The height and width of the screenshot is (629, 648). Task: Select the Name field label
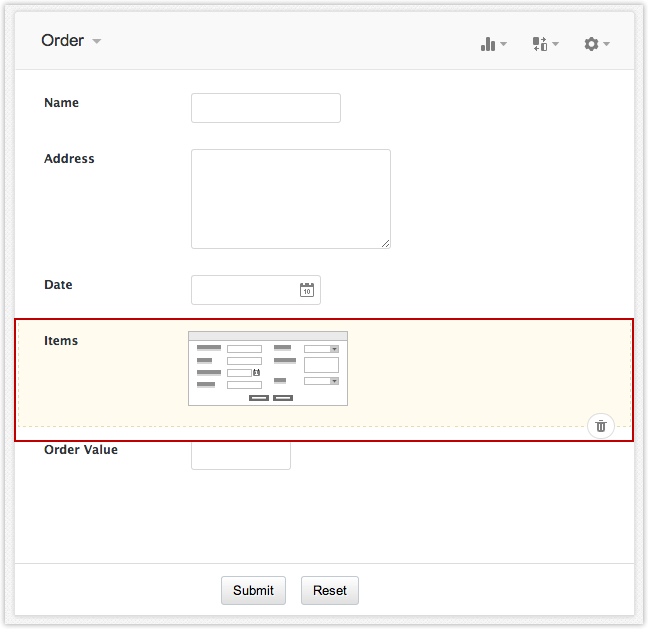pyautogui.click(x=61, y=103)
